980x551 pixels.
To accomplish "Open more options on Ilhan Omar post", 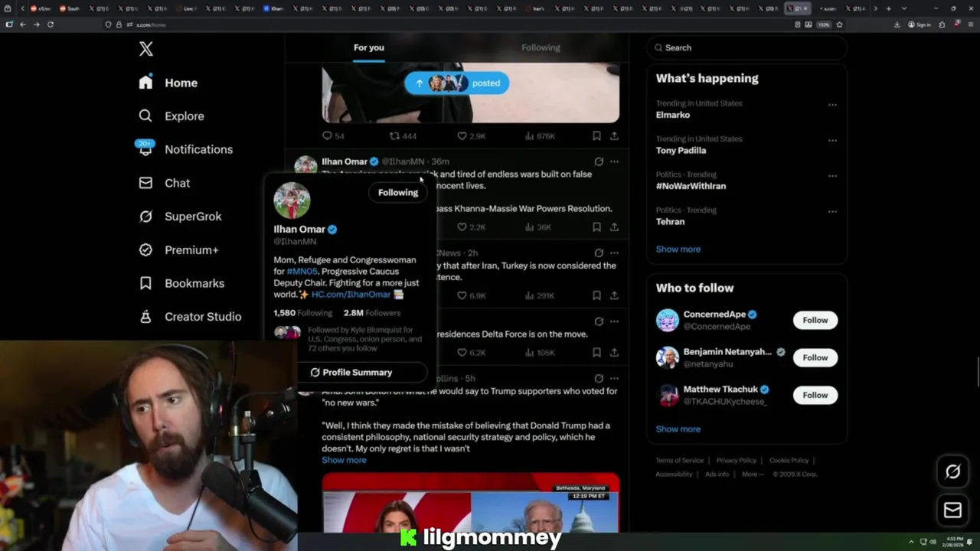I will pos(614,161).
